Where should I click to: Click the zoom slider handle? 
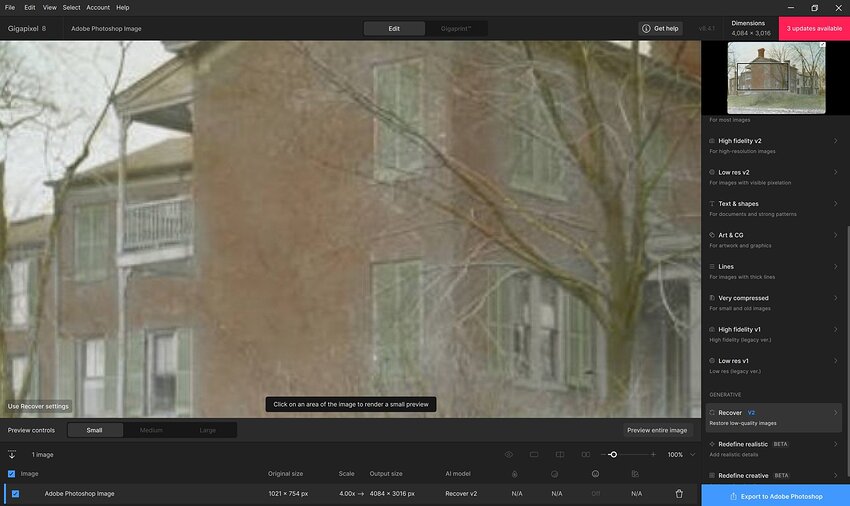click(x=613, y=454)
